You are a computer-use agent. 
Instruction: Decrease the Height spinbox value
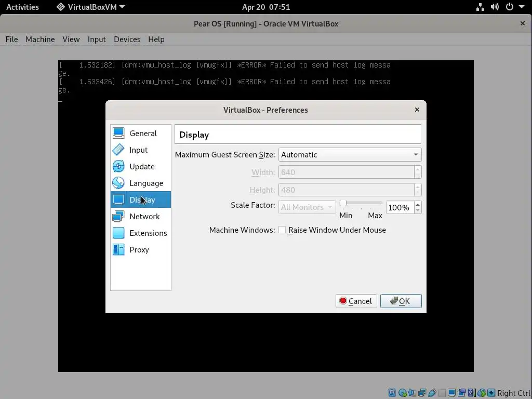coord(418,193)
